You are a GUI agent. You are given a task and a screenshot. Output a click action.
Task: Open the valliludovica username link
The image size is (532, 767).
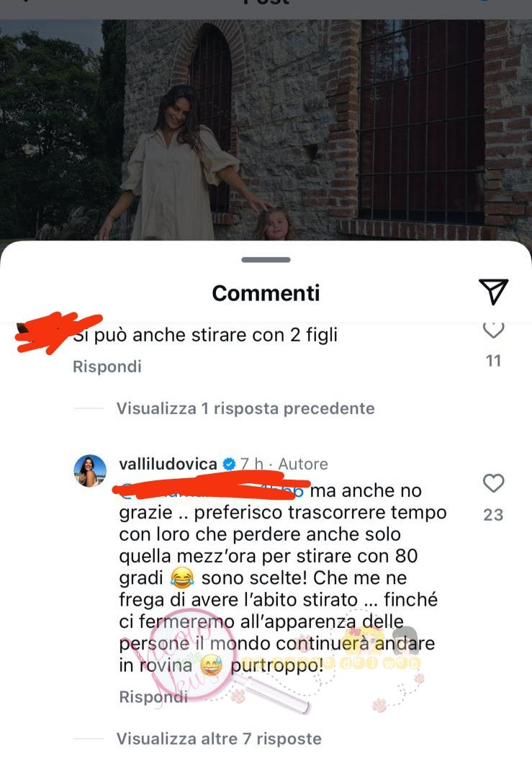[x=168, y=464]
